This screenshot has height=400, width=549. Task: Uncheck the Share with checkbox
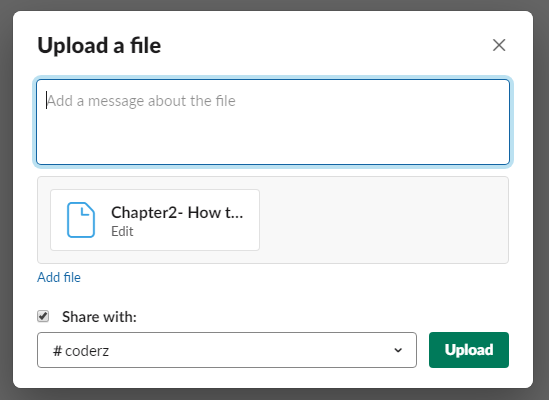coord(43,316)
